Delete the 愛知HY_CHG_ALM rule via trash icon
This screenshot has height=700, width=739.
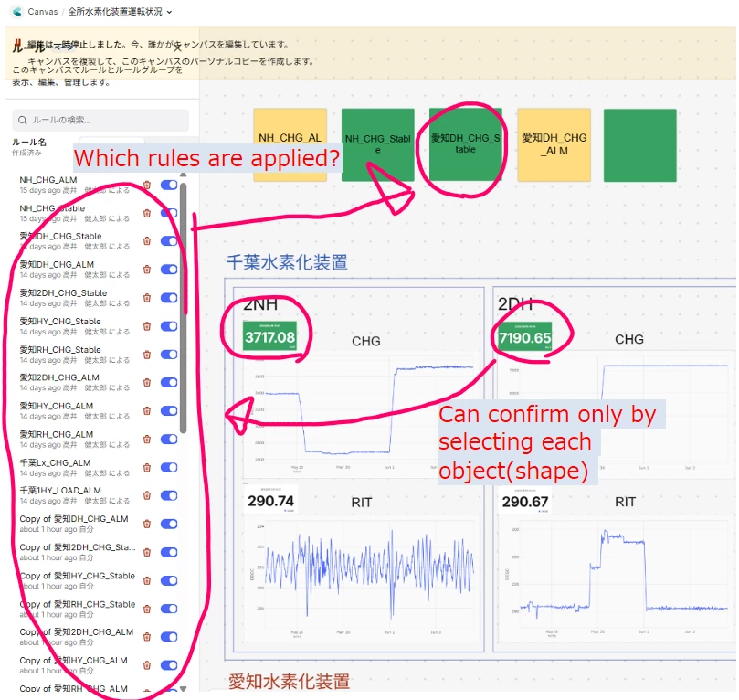click(x=147, y=410)
